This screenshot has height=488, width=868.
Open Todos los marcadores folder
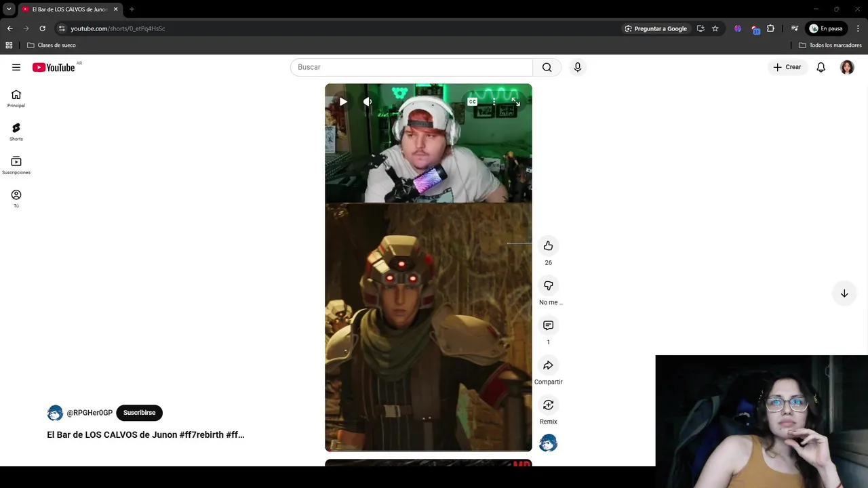click(830, 45)
